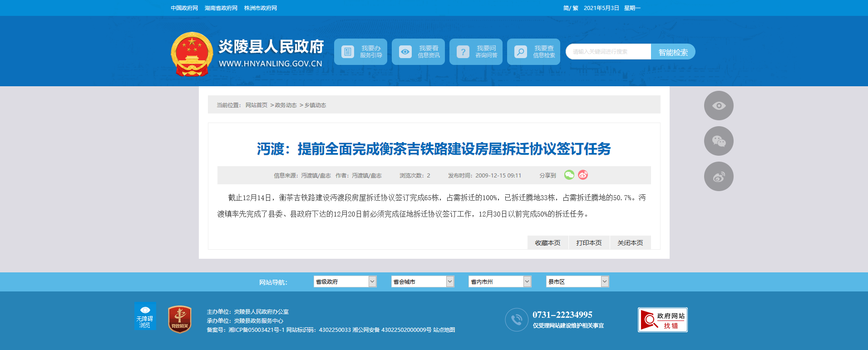Click the gray Weibo floating sidebar button

click(x=718, y=177)
